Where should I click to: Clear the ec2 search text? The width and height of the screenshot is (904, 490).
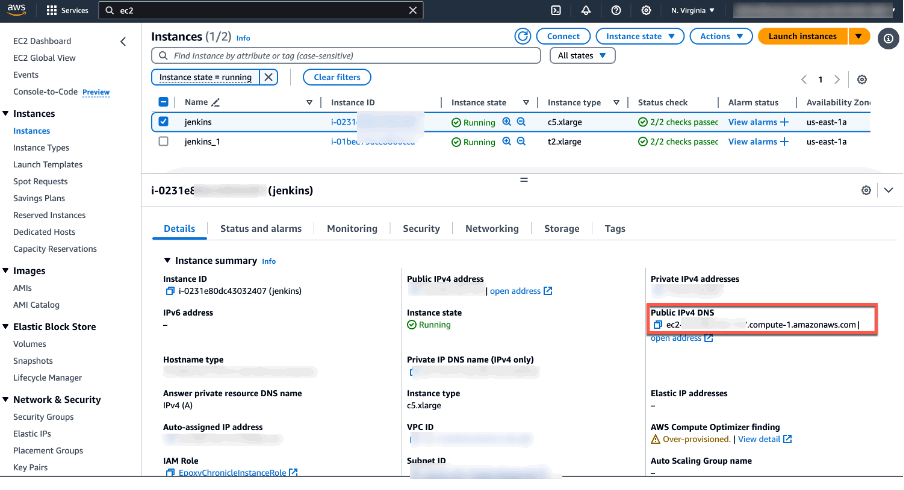(413, 10)
